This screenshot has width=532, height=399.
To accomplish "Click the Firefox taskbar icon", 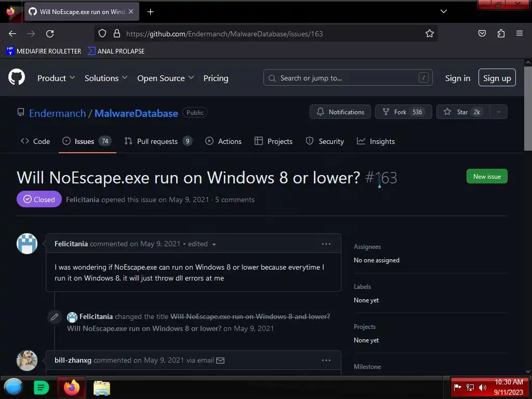I will tap(72, 387).
